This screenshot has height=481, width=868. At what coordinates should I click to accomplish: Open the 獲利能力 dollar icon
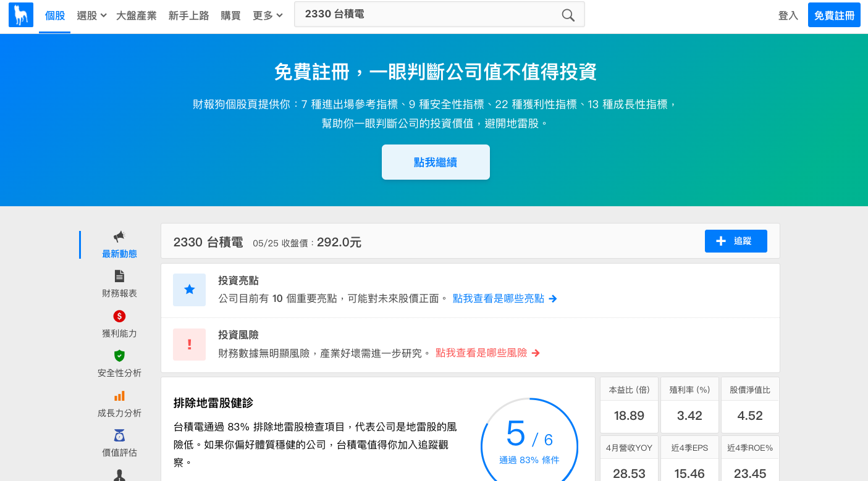119,316
